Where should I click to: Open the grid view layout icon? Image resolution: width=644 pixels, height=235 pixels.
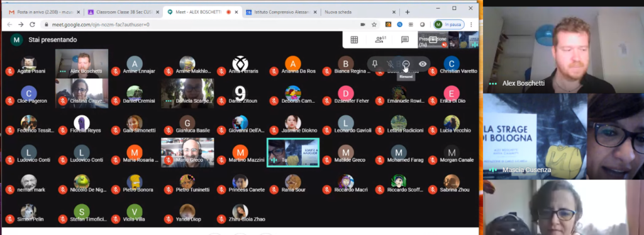click(x=354, y=40)
